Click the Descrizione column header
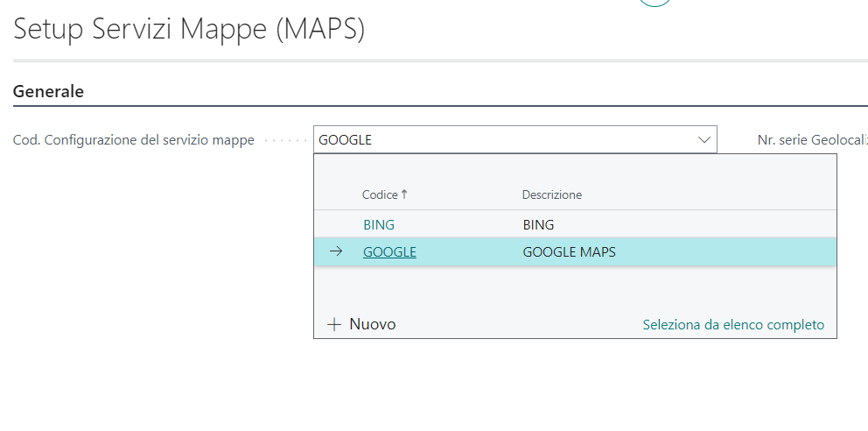Screen dimensions: 868x431 (x=551, y=194)
